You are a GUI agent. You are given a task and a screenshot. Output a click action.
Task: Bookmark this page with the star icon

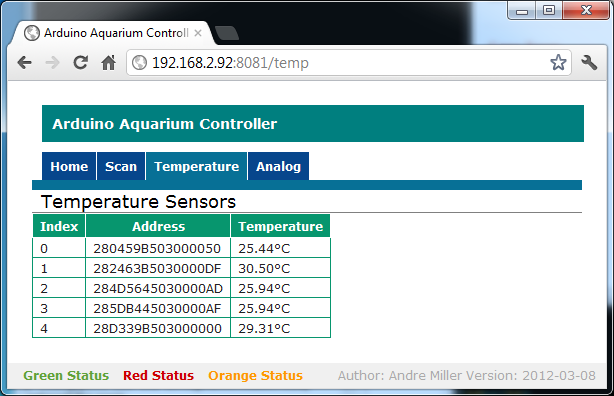coord(558,63)
